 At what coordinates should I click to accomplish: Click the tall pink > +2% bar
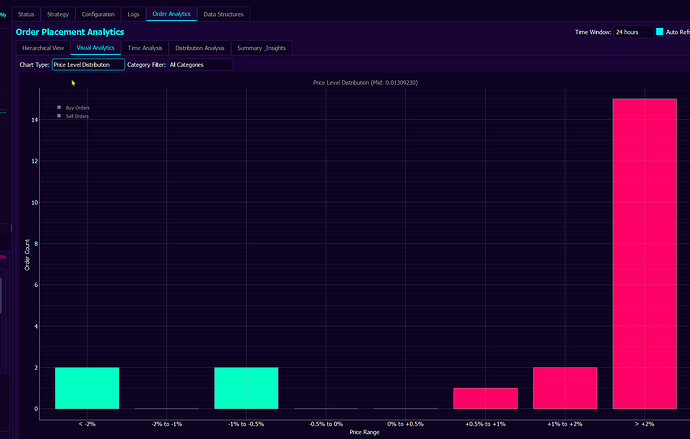pos(644,253)
